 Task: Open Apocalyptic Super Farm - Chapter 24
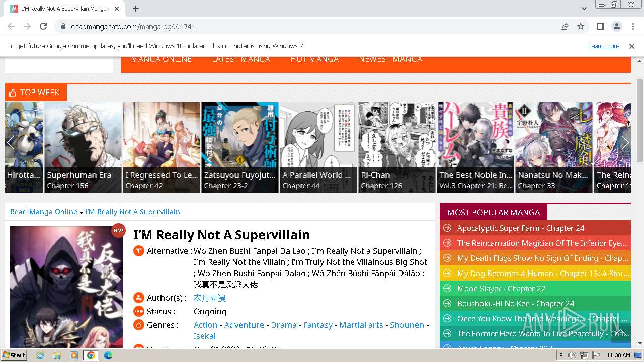[521, 228]
